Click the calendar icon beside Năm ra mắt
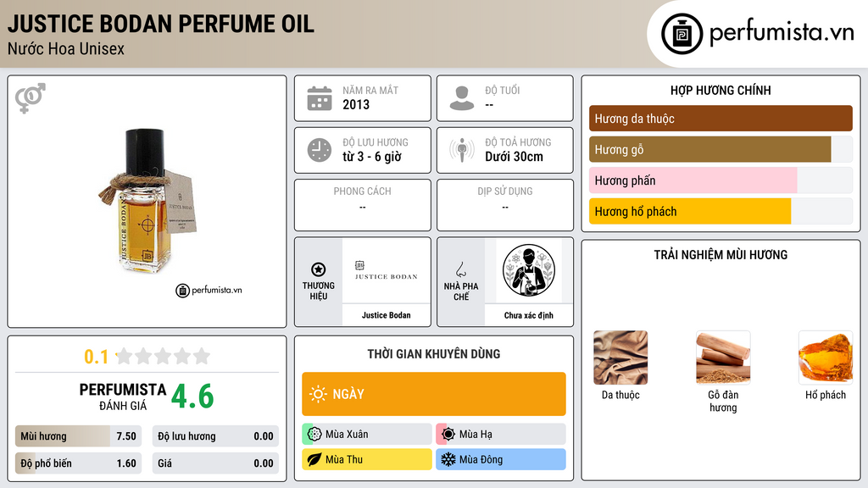This screenshot has height=488, width=868. tap(320, 98)
